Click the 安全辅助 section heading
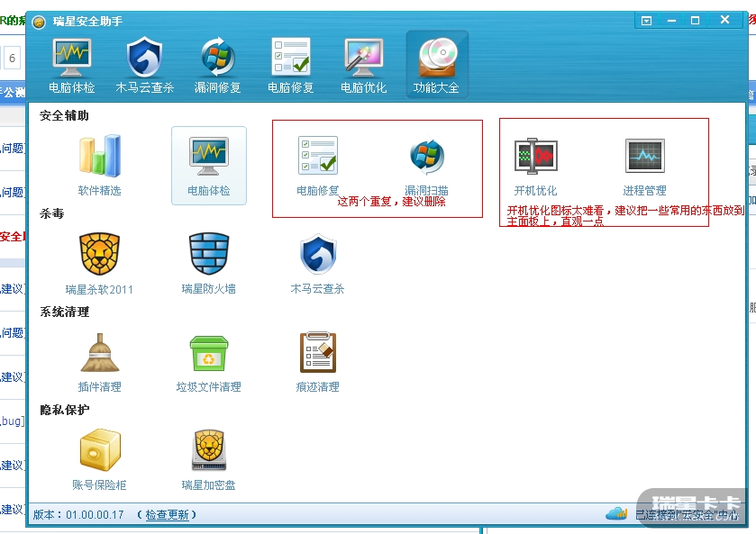This screenshot has width=756, height=534. pos(64,115)
